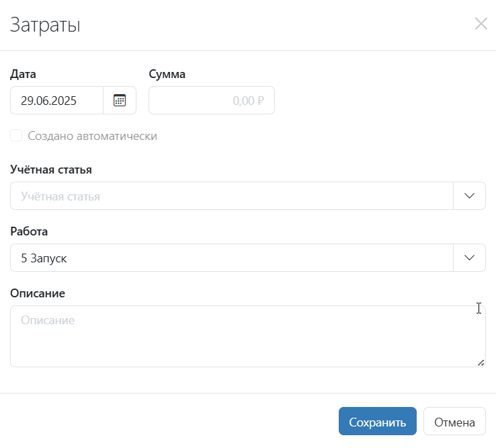Click into the Описание text area

[x=248, y=336]
